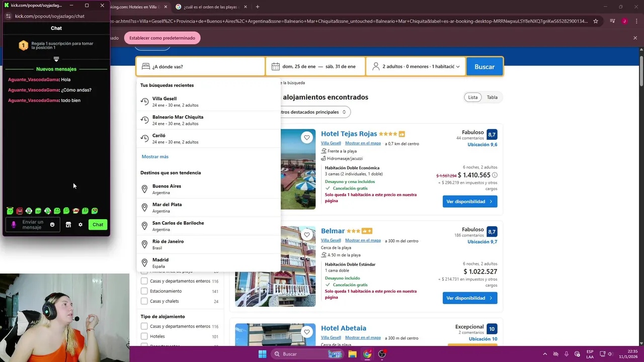The image size is (644, 362).
Task: Choose trending destination Madrid
Action: (x=208, y=263)
